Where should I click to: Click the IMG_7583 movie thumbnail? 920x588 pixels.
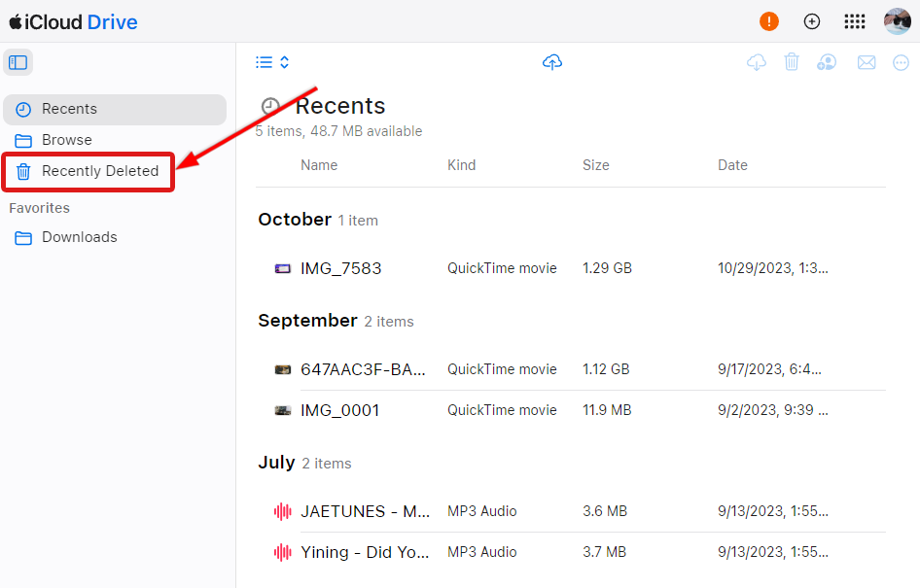point(283,268)
